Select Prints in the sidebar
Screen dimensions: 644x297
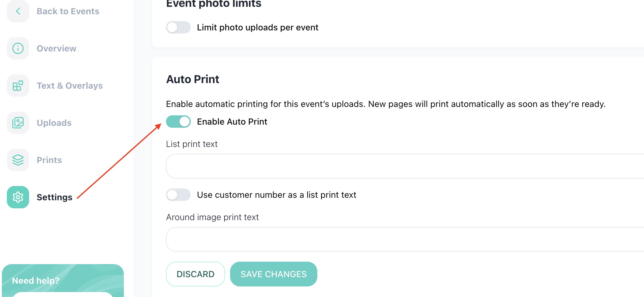coord(49,160)
